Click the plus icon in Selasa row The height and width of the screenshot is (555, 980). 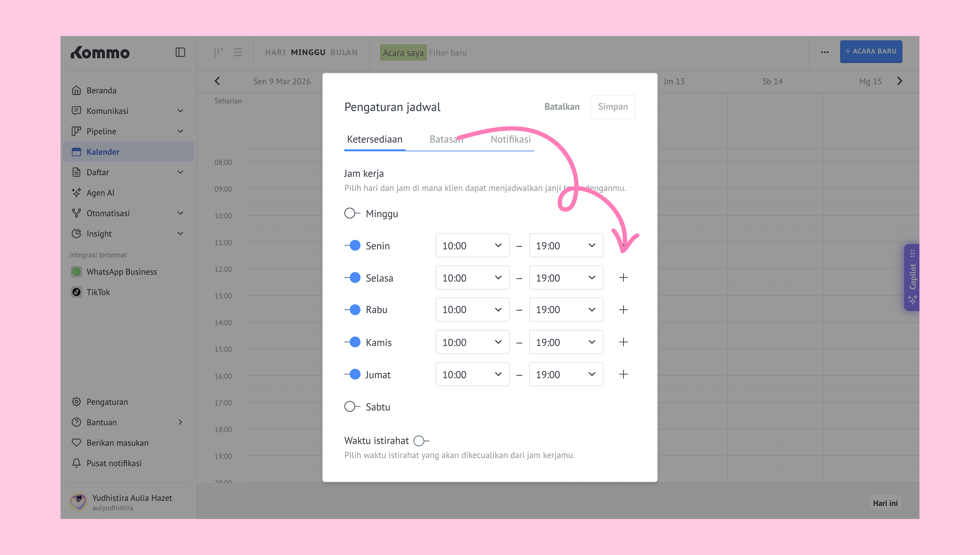click(x=623, y=277)
